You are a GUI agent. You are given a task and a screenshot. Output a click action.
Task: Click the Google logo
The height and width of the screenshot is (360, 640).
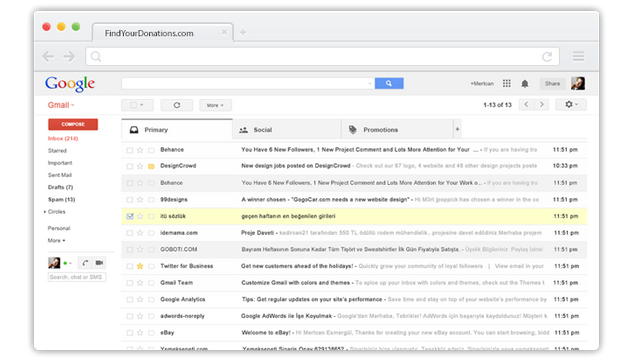[70, 84]
